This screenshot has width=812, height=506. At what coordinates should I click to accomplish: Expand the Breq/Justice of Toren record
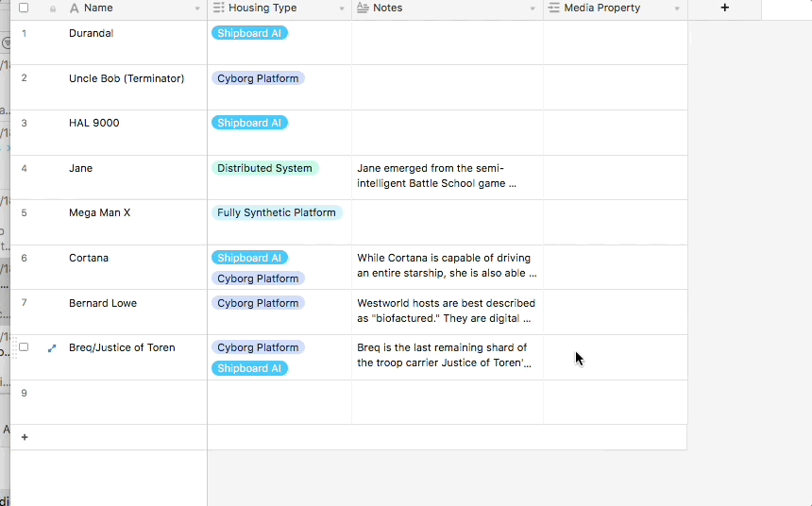[52, 348]
